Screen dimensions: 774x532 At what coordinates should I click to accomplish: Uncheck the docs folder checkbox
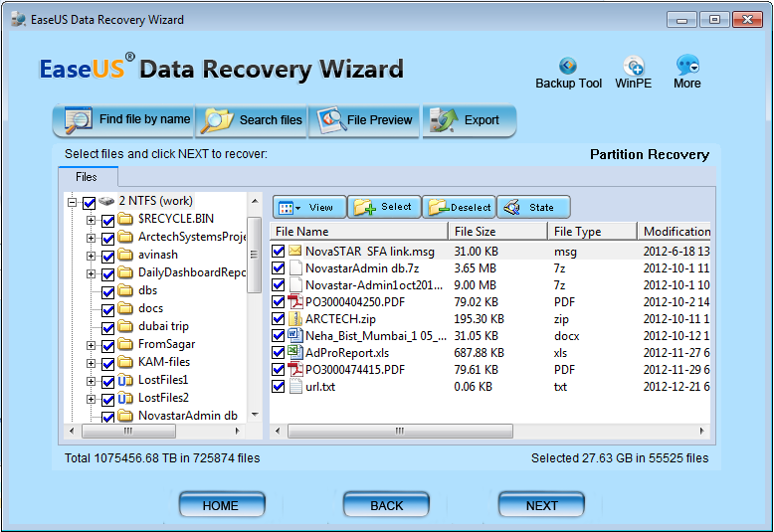107,310
